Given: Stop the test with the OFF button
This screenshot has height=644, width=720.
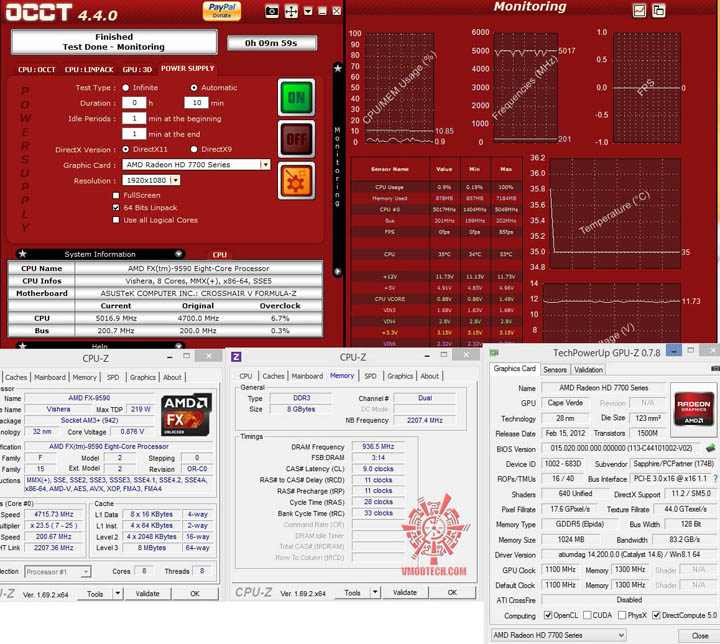Looking at the screenshot, I should 297,139.
